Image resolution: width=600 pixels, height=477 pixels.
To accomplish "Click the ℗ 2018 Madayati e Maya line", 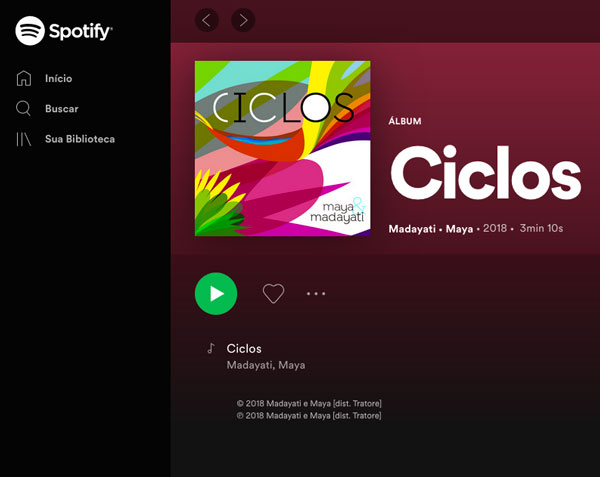I will [x=309, y=416].
